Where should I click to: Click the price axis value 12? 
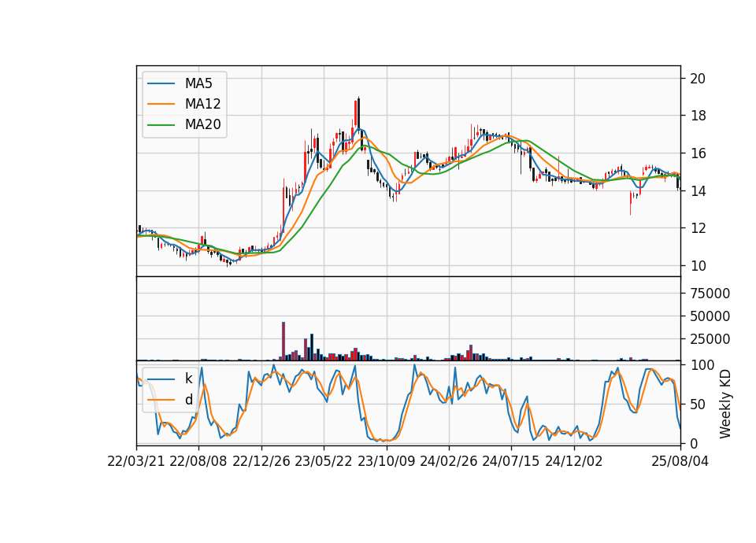point(698,228)
